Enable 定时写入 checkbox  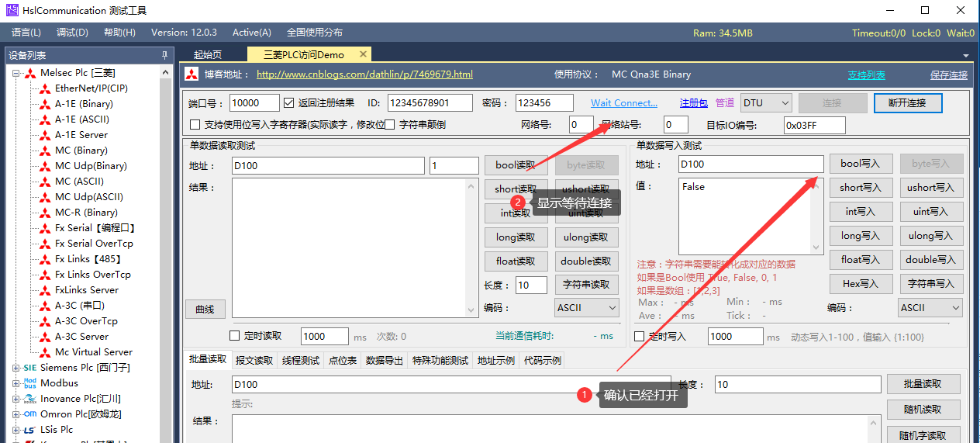pos(640,336)
